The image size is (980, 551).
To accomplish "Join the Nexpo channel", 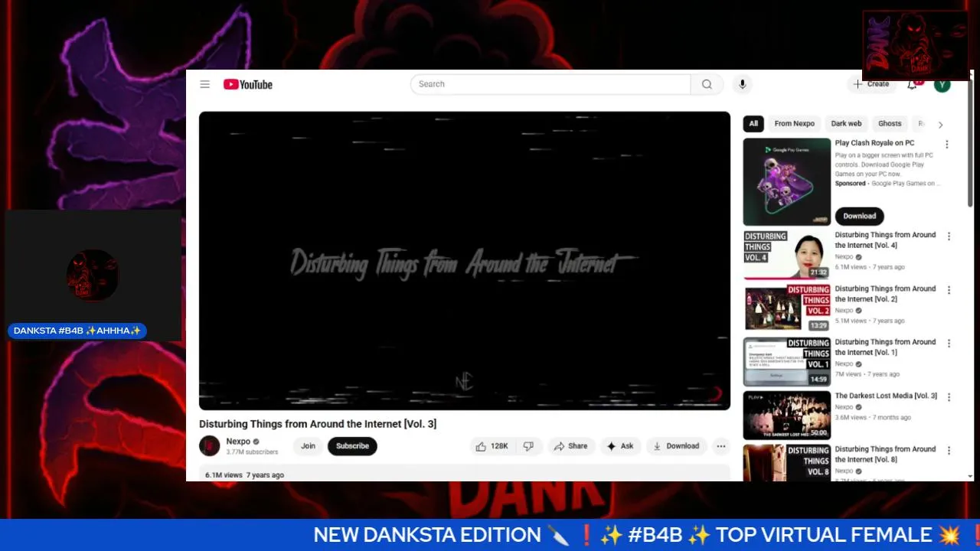I will point(308,446).
